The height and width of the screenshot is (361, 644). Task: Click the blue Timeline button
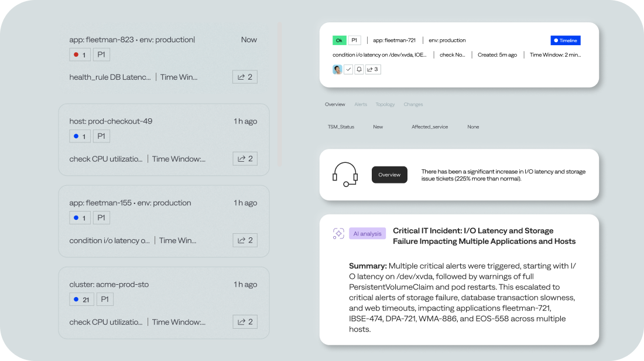point(565,40)
